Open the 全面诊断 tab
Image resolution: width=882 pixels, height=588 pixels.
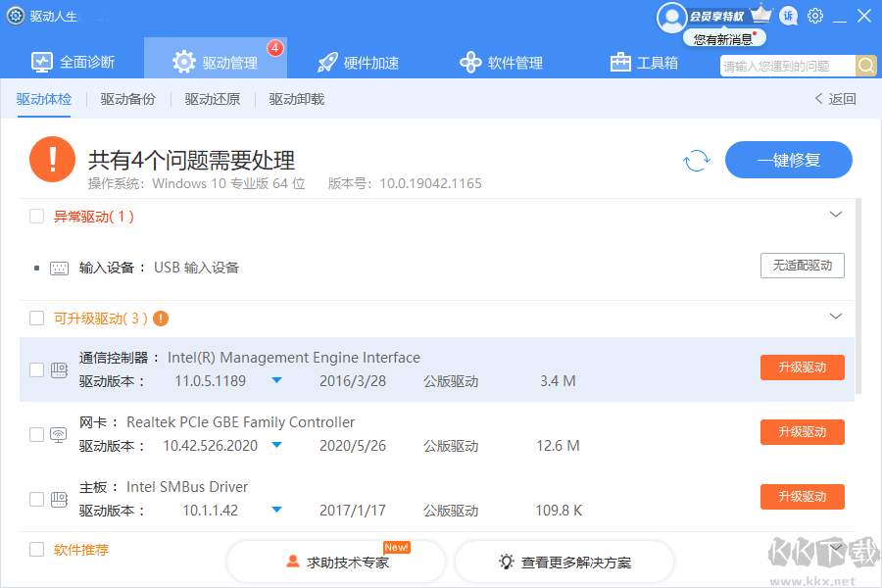tap(73, 62)
